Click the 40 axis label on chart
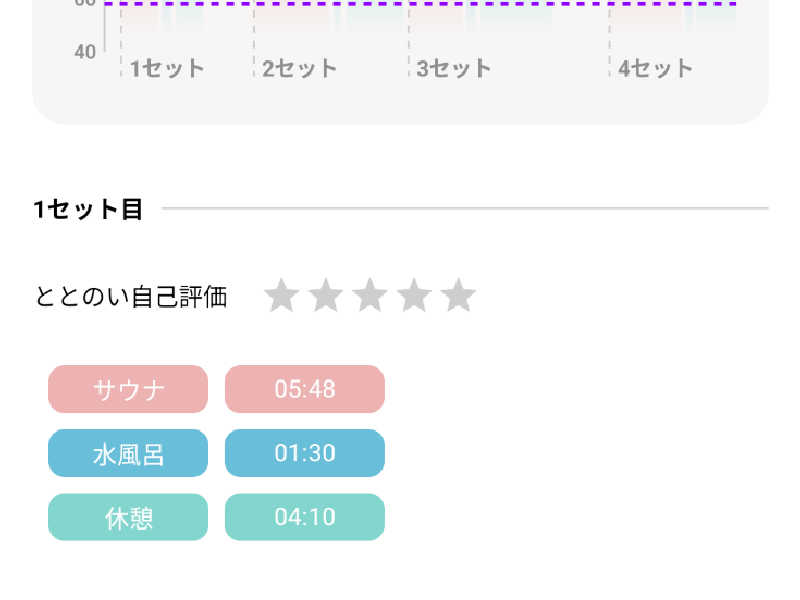Viewport: 800px width, 600px height. pos(85,52)
